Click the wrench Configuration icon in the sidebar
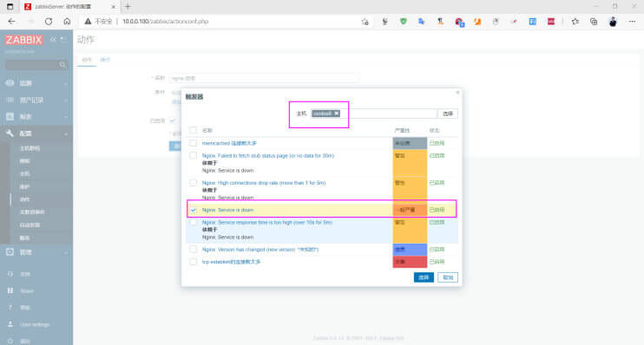 (10, 133)
